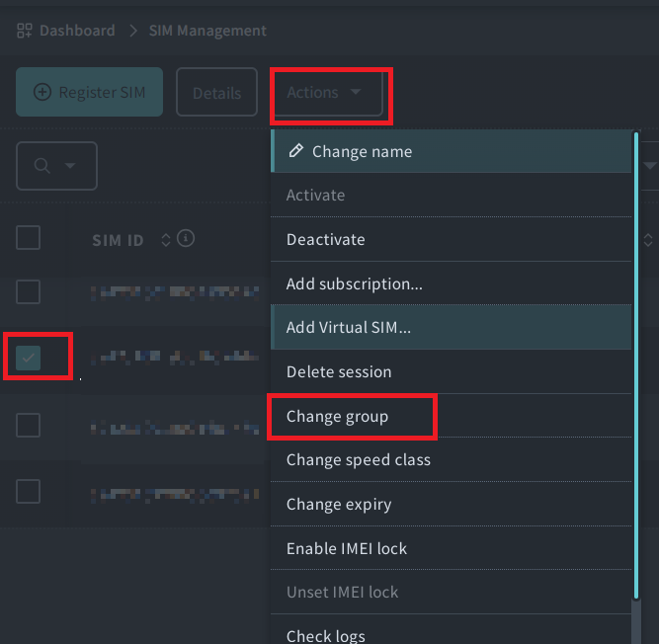
Task: Click the sort arrows next to SIM ID
Action: click(x=165, y=239)
